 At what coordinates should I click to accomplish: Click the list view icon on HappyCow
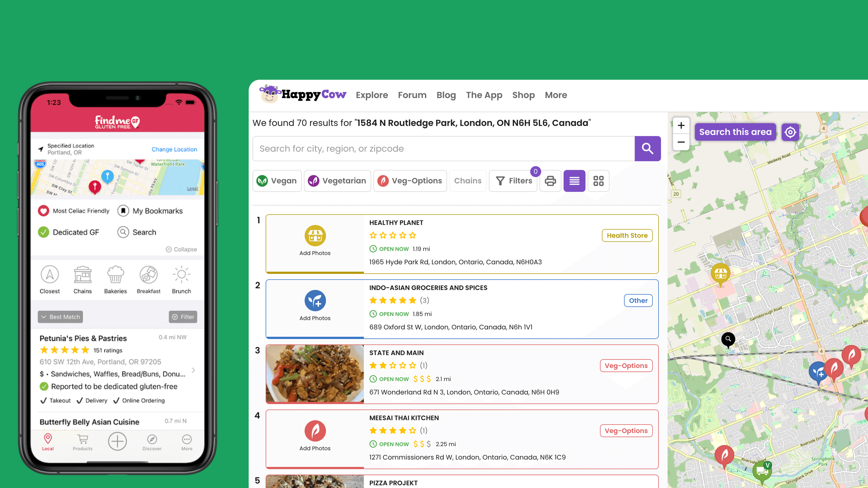(x=574, y=181)
